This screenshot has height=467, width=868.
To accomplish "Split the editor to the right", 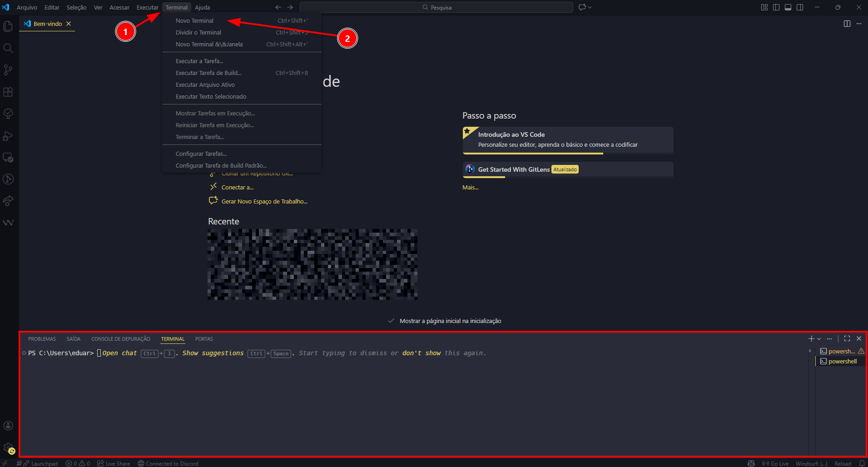I will [847, 24].
